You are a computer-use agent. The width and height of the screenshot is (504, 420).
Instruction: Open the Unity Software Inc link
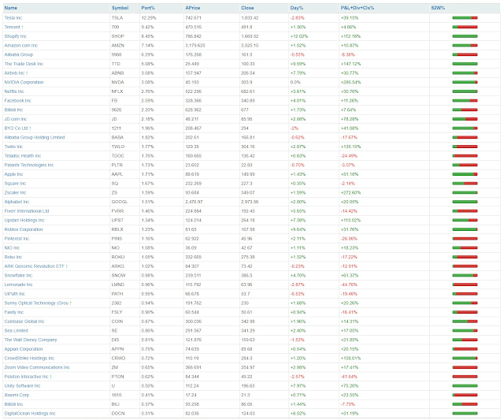click(22, 386)
